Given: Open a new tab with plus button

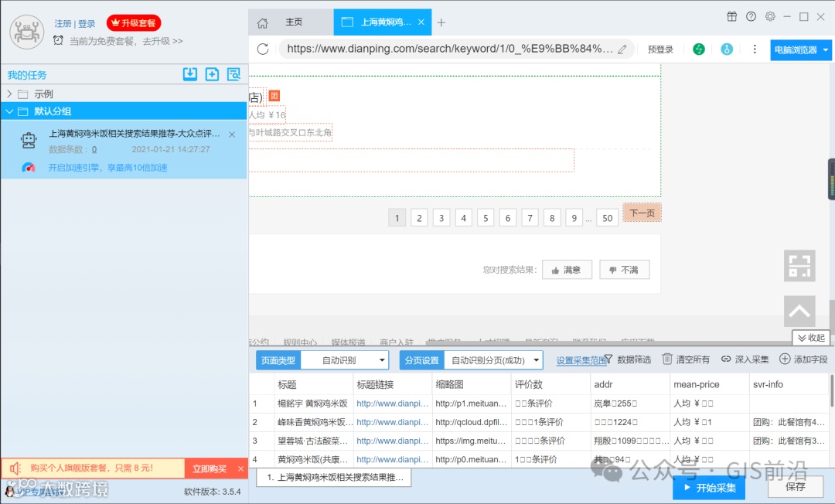Looking at the screenshot, I should (x=441, y=22).
